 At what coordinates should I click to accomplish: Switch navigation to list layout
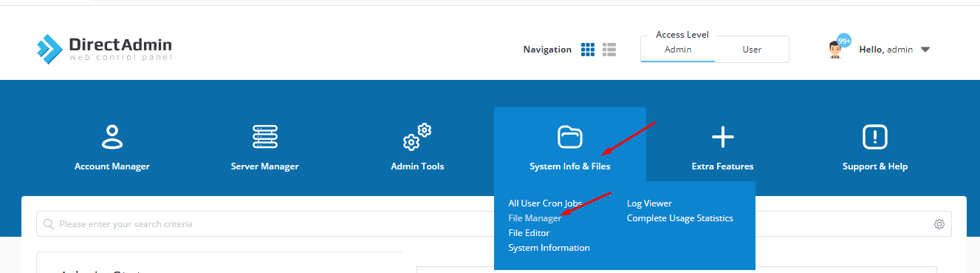click(609, 50)
